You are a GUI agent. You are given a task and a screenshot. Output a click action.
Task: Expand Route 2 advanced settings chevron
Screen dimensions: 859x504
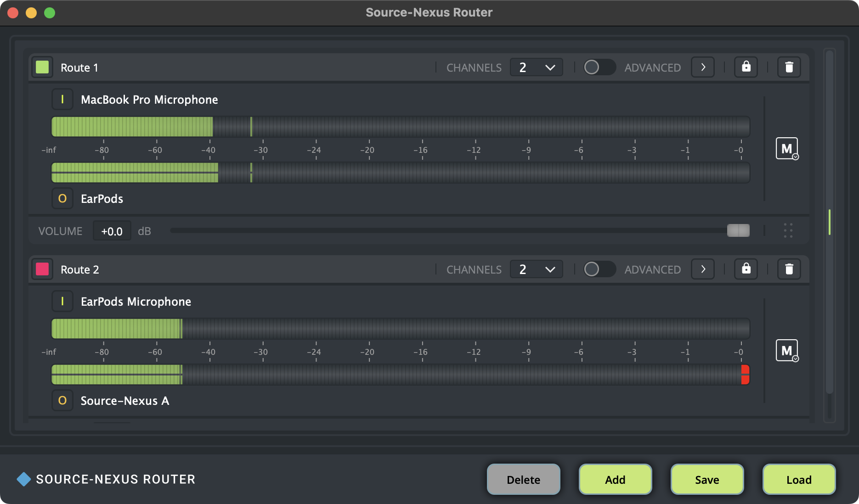pyautogui.click(x=703, y=269)
